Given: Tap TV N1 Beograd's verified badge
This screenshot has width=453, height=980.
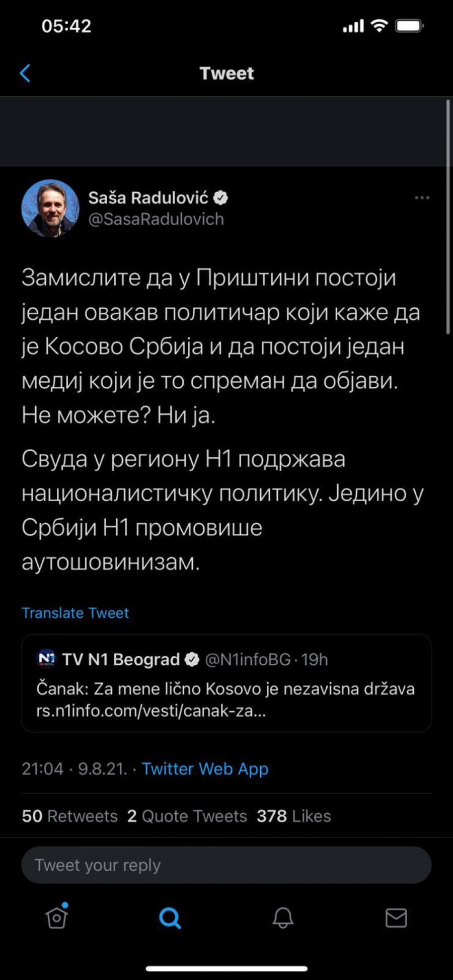Looking at the screenshot, I should coord(192,659).
